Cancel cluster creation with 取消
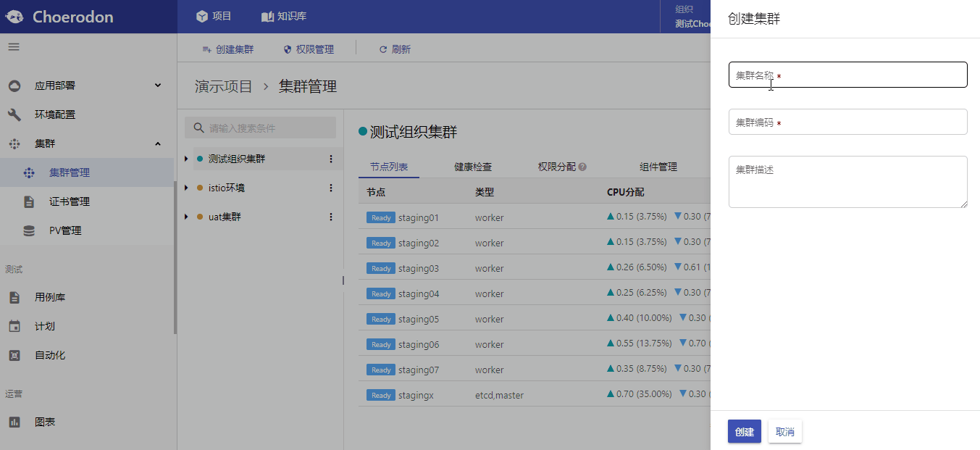The image size is (980, 450). pos(784,431)
